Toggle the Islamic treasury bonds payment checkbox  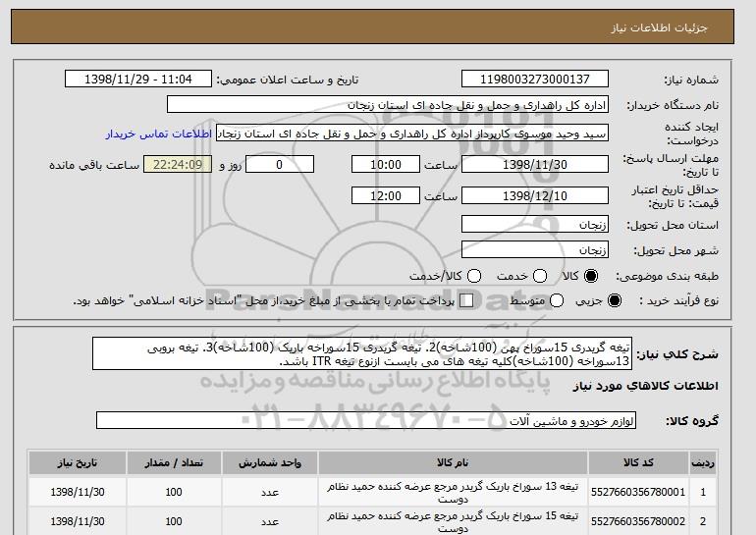[466, 300]
